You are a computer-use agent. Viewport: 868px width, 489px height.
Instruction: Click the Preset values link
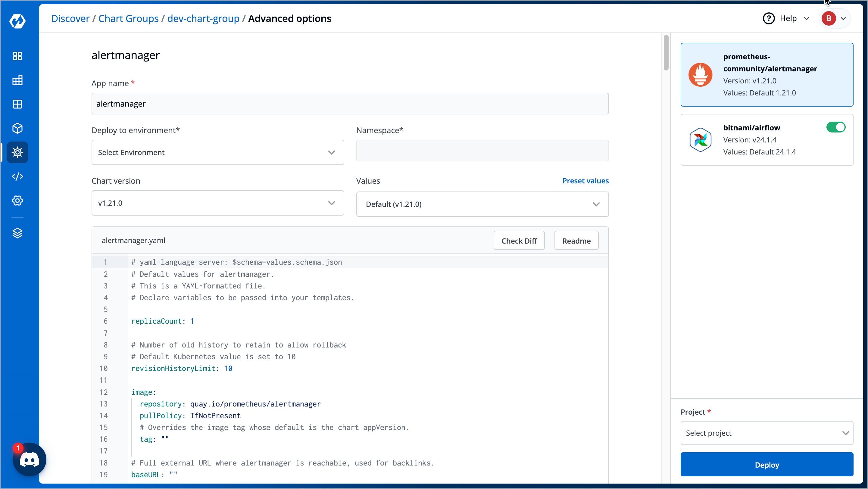pos(585,181)
